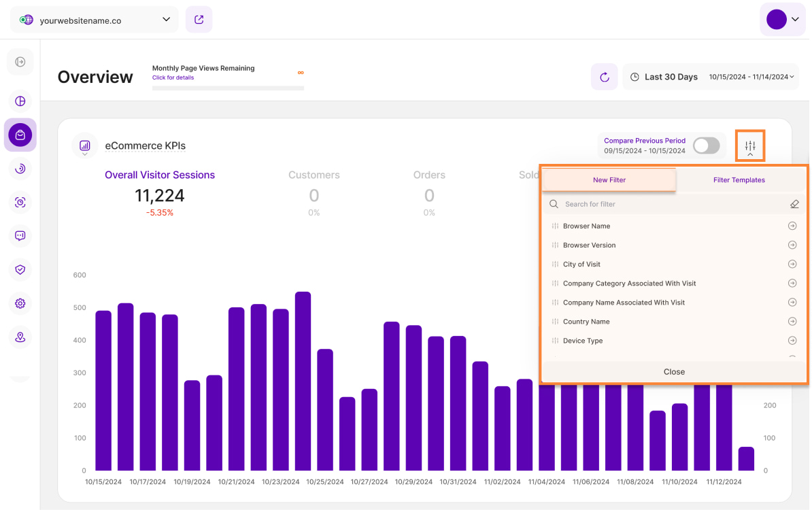Select the New Filter tab
The height and width of the screenshot is (510, 812).
point(609,180)
